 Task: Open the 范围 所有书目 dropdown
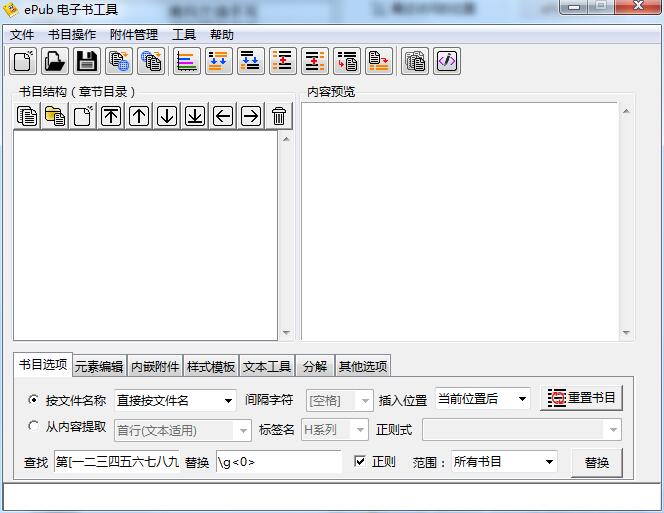[x=504, y=462]
